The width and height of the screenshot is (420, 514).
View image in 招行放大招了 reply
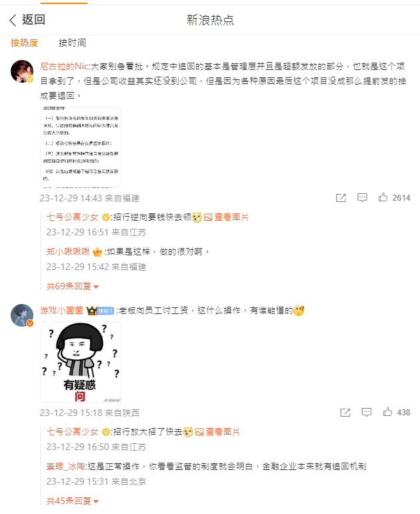217,432
